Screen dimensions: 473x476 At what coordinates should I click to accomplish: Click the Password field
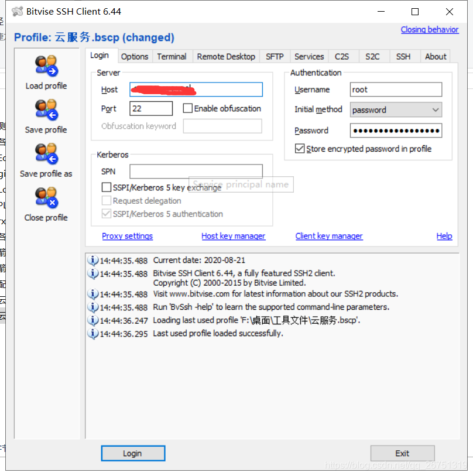coord(396,131)
